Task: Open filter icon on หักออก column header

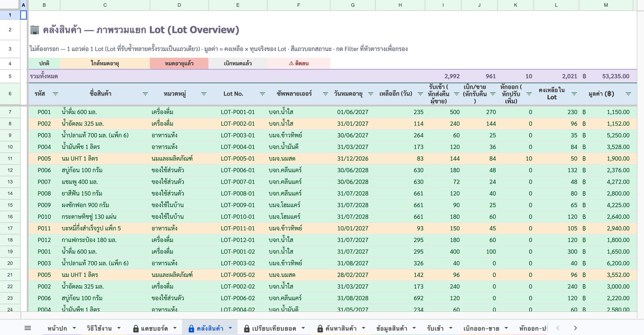Action: point(529,94)
